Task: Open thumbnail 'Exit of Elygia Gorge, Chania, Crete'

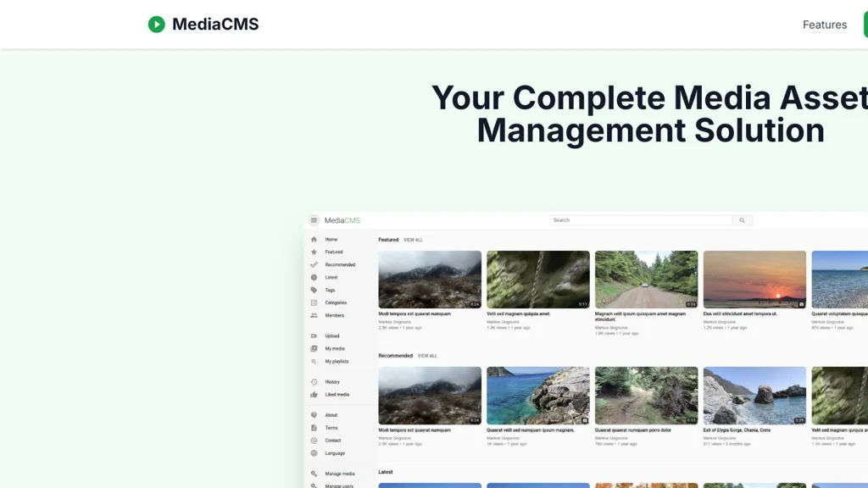Action: (x=754, y=396)
